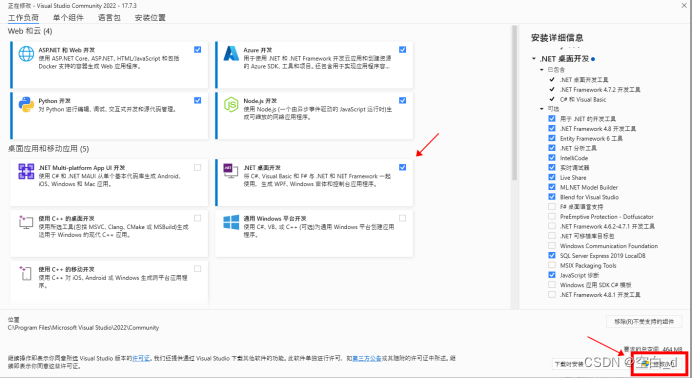Collapse the Optional components section
The height and width of the screenshot is (378, 692).
point(542,109)
